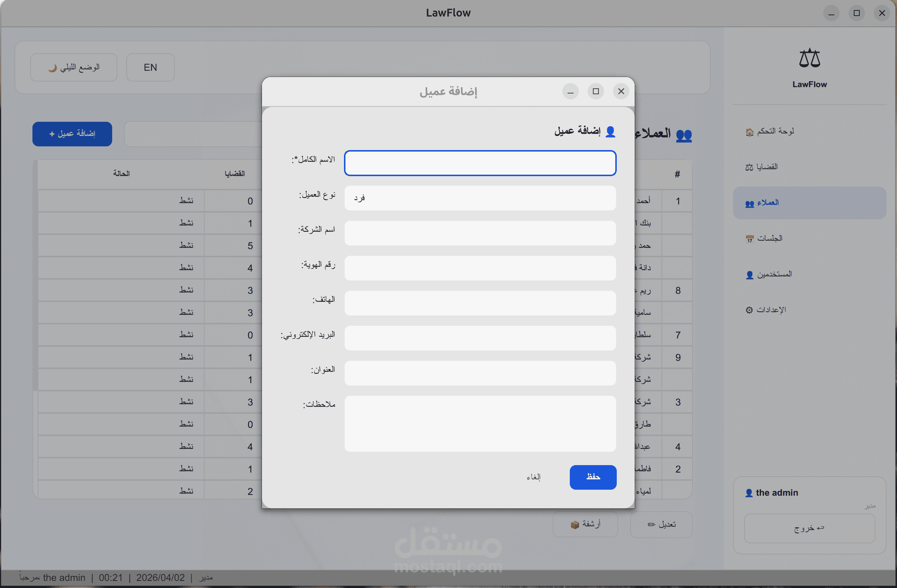Maximize the Add Client dialog window
The height and width of the screenshot is (588, 897).
tap(596, 92)
